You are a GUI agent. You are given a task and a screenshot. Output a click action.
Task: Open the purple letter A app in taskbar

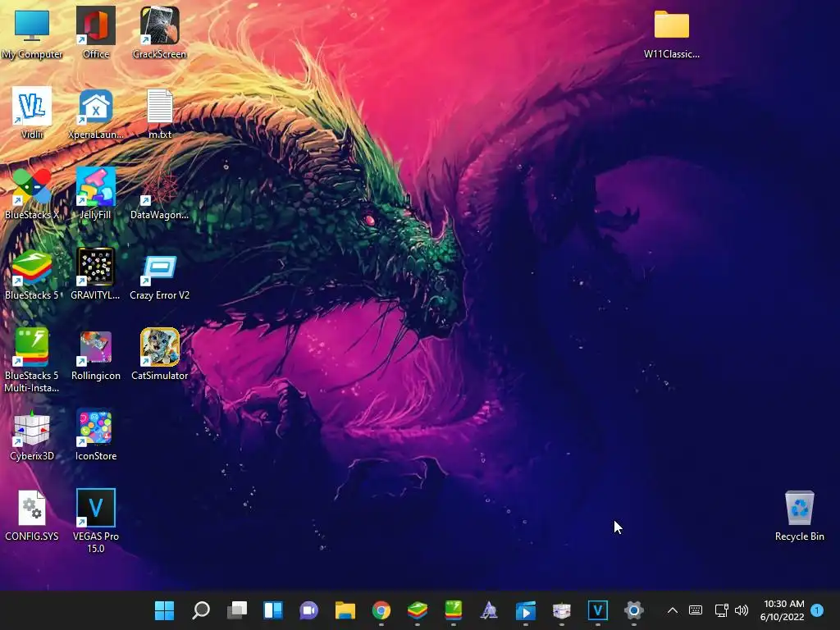489,610
